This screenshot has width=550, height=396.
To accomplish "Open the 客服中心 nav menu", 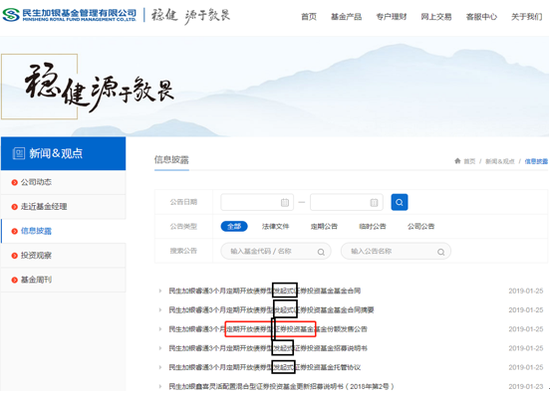I will [481, 17].
